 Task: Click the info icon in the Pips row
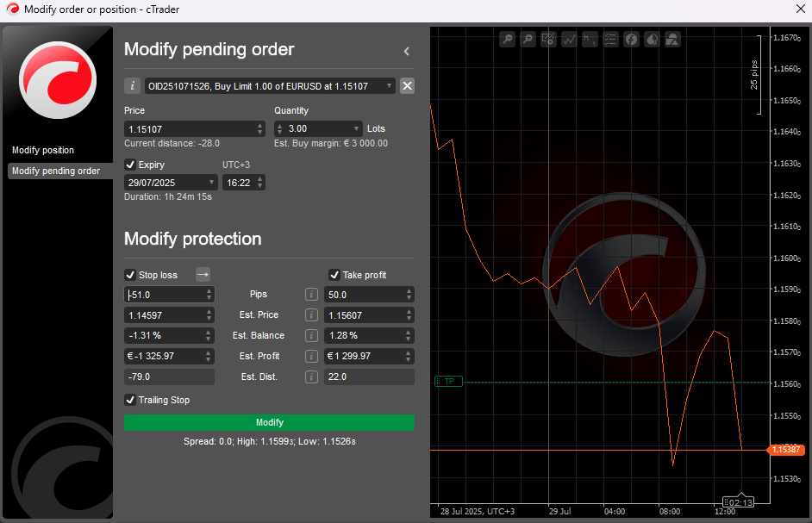[312, 295]
